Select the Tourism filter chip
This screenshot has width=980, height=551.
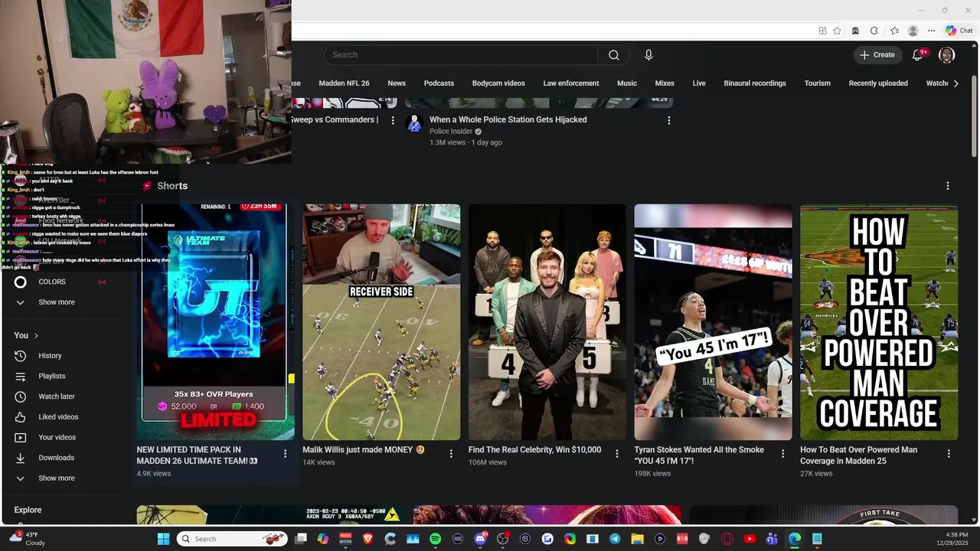point(817,83)
